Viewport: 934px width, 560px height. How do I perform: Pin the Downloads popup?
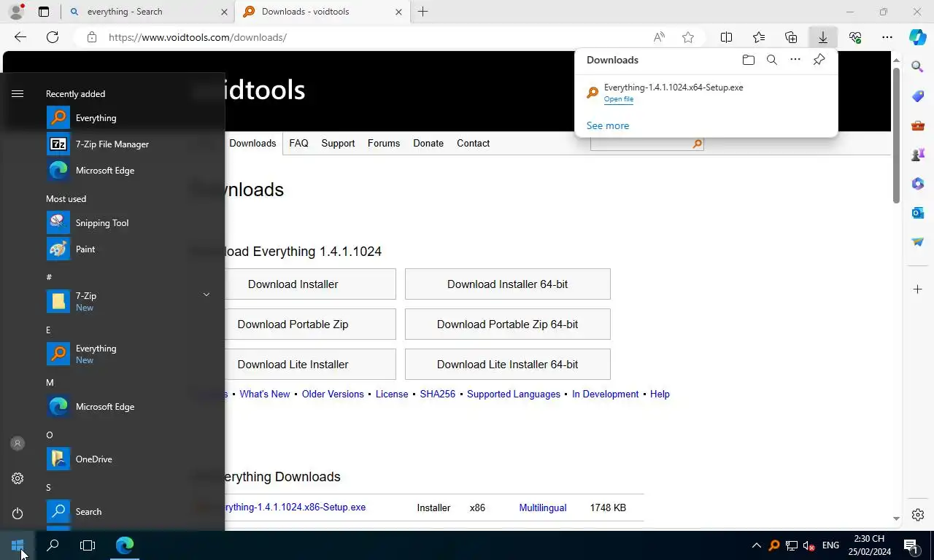[x=819, y=60]
